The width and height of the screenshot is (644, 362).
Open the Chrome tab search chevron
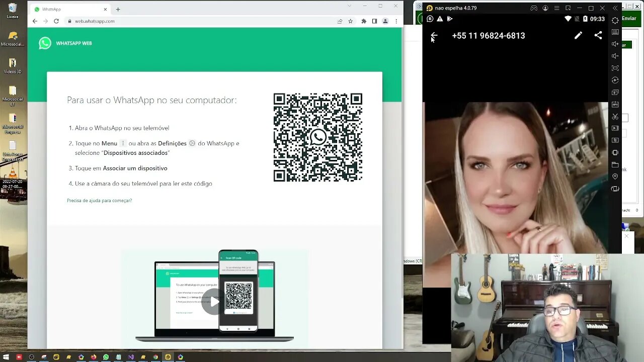349,6
